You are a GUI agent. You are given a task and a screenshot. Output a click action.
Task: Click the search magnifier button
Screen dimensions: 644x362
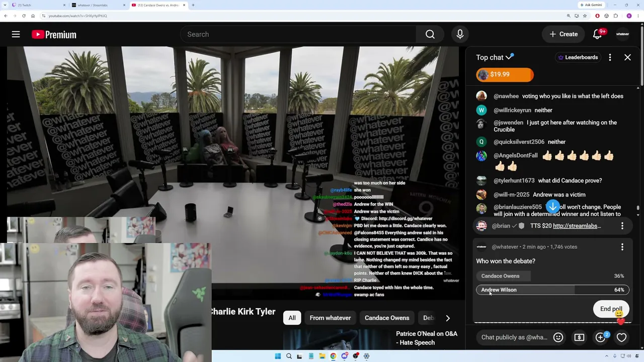pos(430,34)
